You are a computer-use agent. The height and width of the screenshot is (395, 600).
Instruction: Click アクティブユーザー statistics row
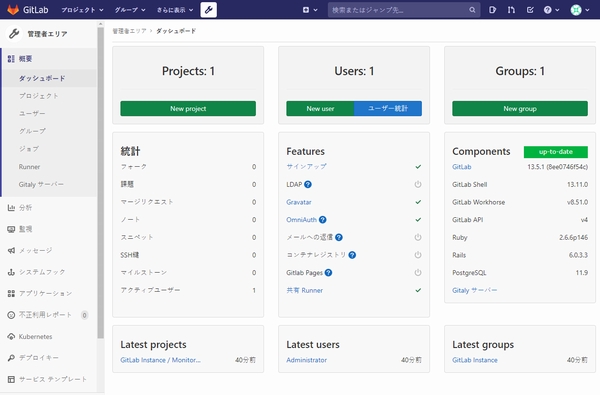pos(188,290)
